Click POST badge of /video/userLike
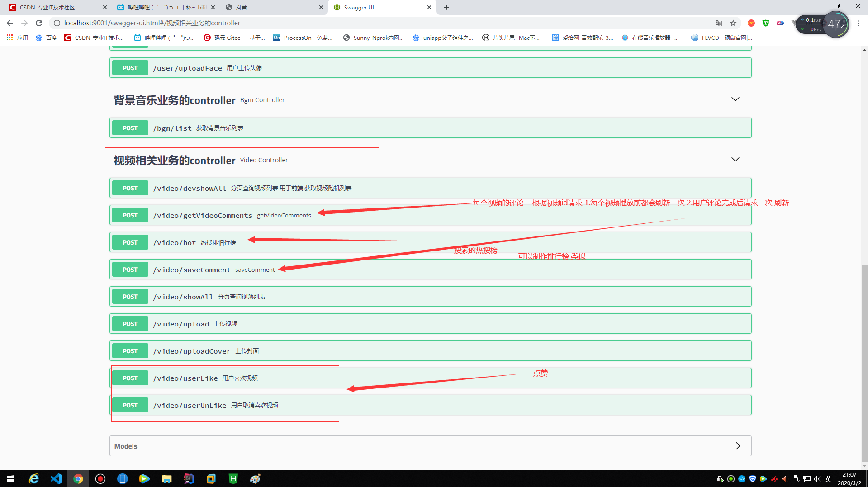 point(130,378)
